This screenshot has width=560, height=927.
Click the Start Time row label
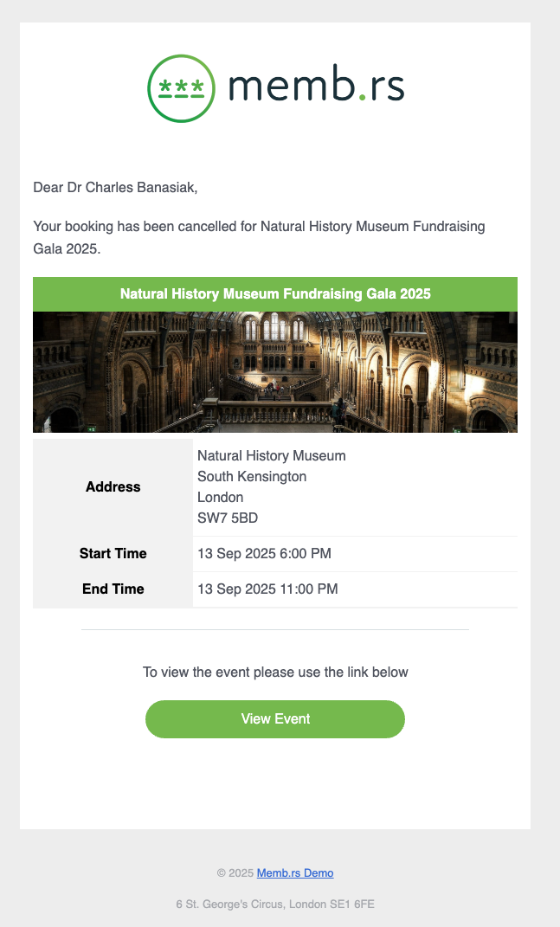[x=113, y=554]
